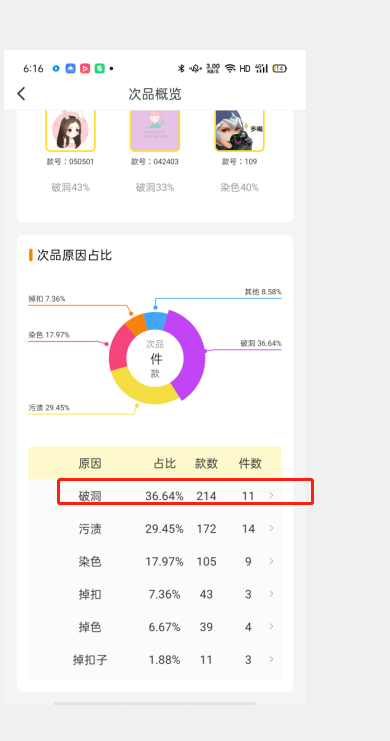Tap the 污渍 29.45% chart label

coord(49,407)
